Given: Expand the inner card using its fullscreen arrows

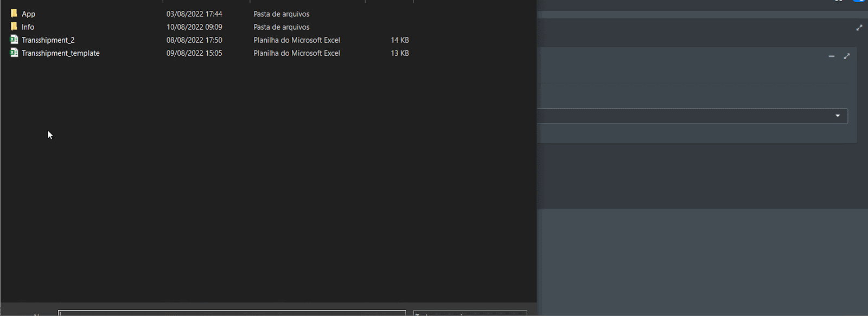Looking at the screenshot, I should click(846, 56).
